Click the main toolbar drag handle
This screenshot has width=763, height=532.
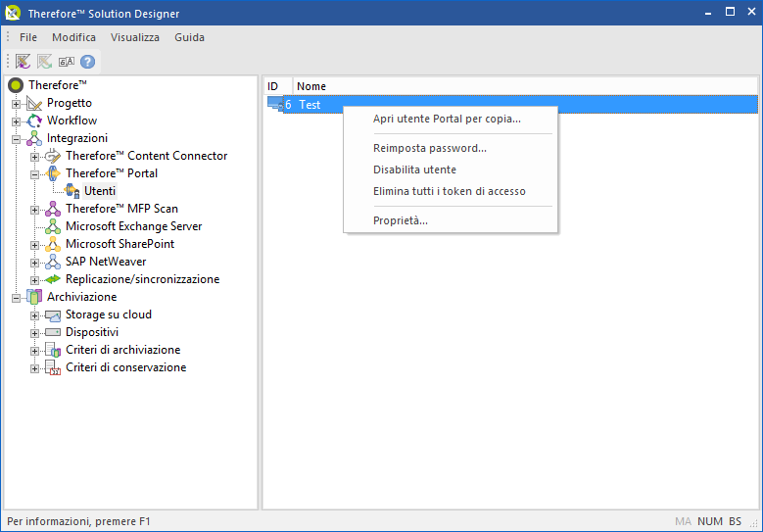click(8, 62)
